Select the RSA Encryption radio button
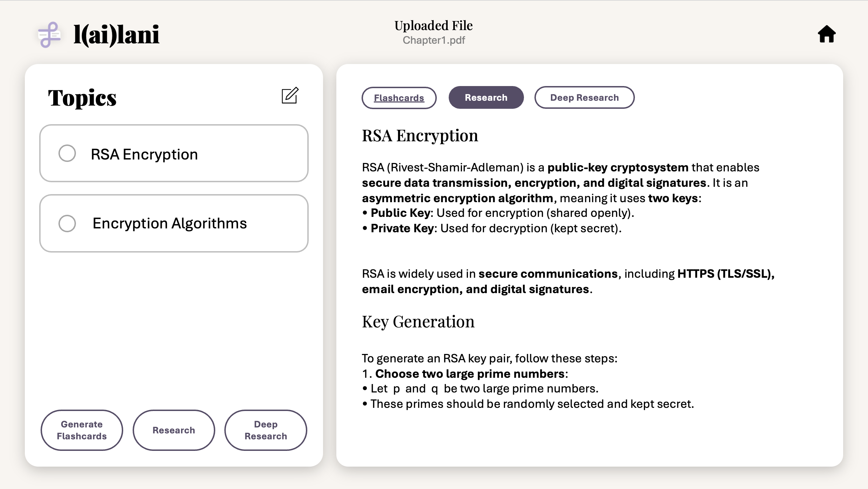 pos(67,153)
